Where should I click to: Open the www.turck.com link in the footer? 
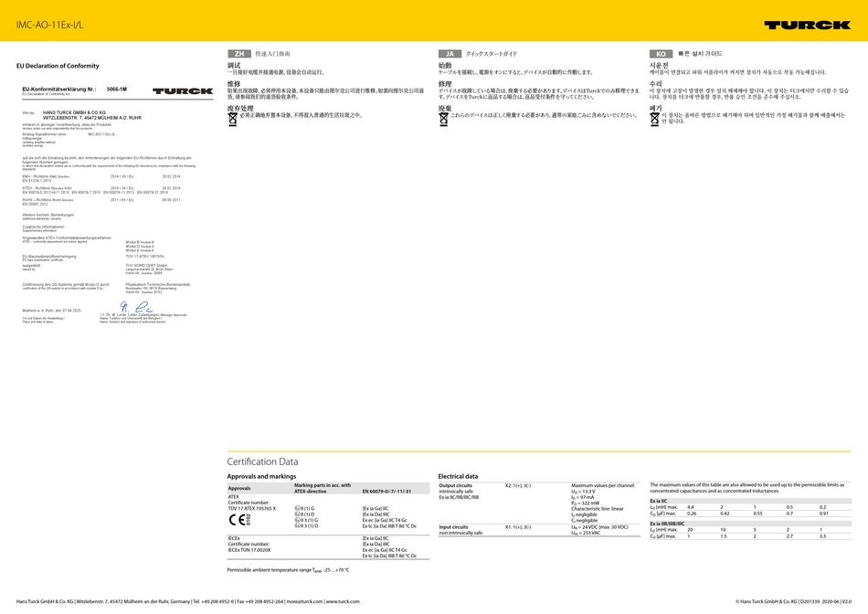coord(343,601)
